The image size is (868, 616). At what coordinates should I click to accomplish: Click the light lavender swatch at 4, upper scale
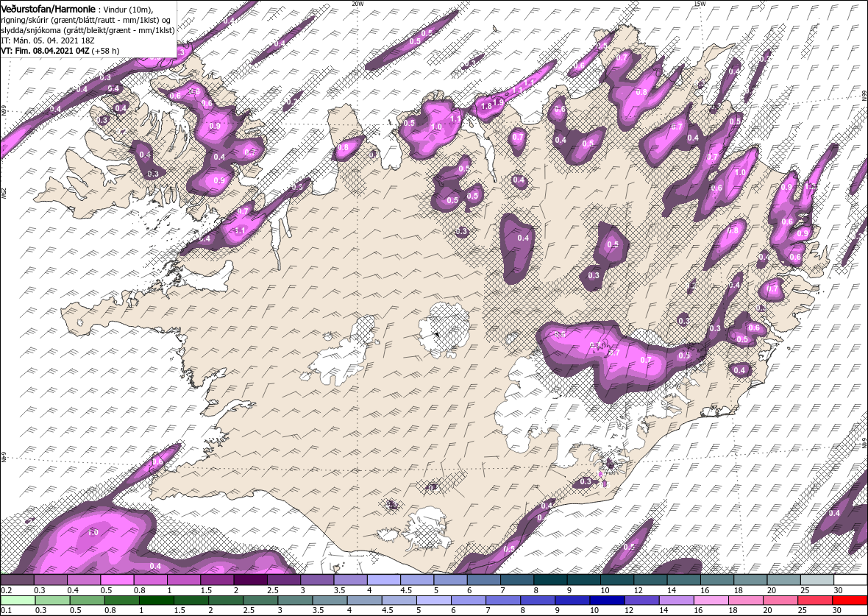coord(384,580)
